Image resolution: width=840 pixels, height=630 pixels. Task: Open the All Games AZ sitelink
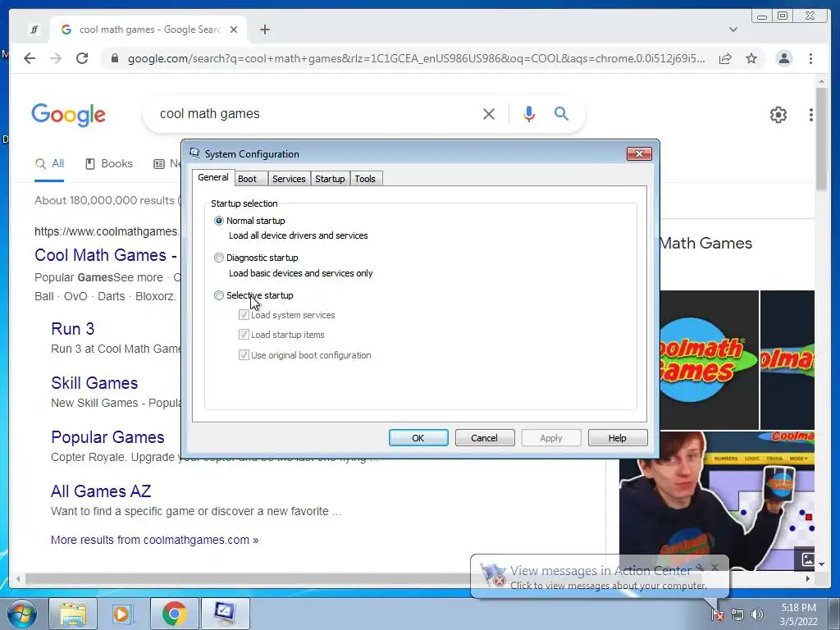(x=101, y=491)
